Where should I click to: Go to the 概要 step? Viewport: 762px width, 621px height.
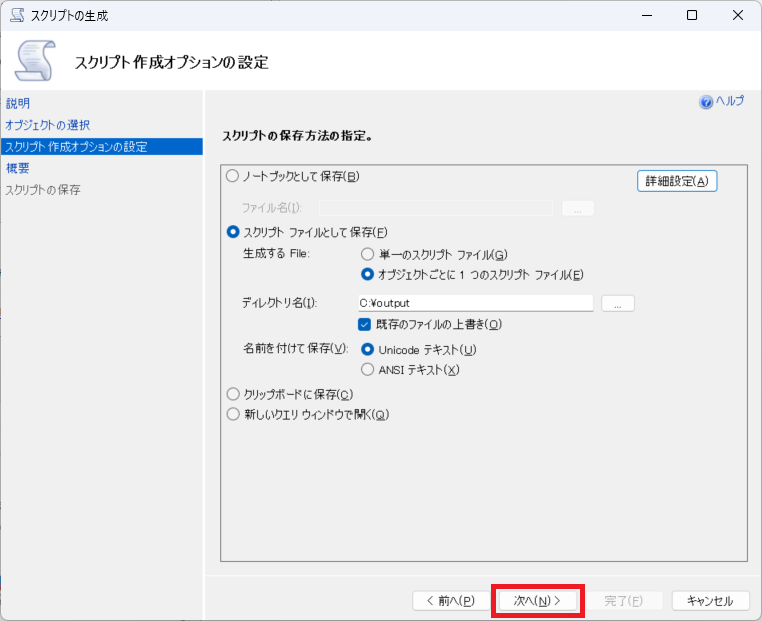tap(17, 168)
